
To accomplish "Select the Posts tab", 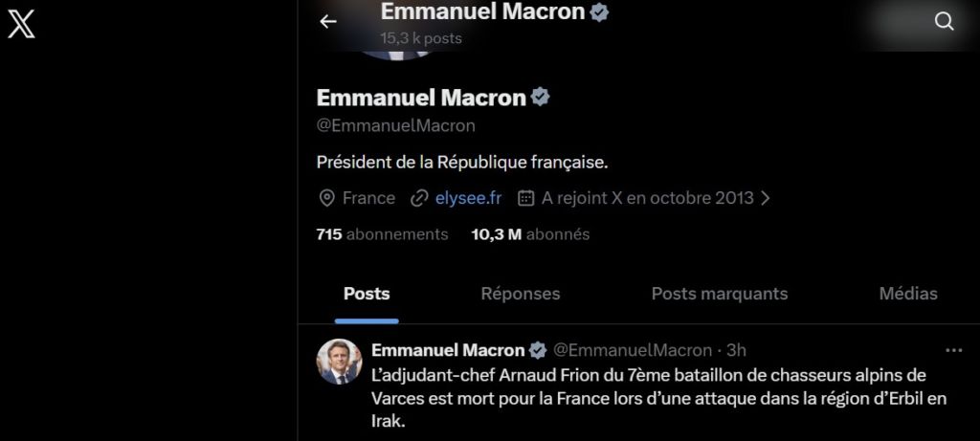I will 367,294.
